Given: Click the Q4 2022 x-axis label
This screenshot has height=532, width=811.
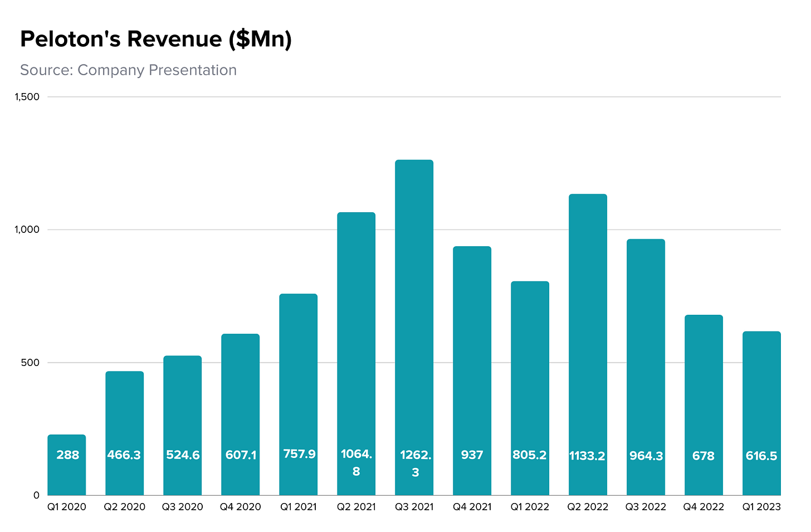Looking at the screenshot, I should tap(704, 507).
